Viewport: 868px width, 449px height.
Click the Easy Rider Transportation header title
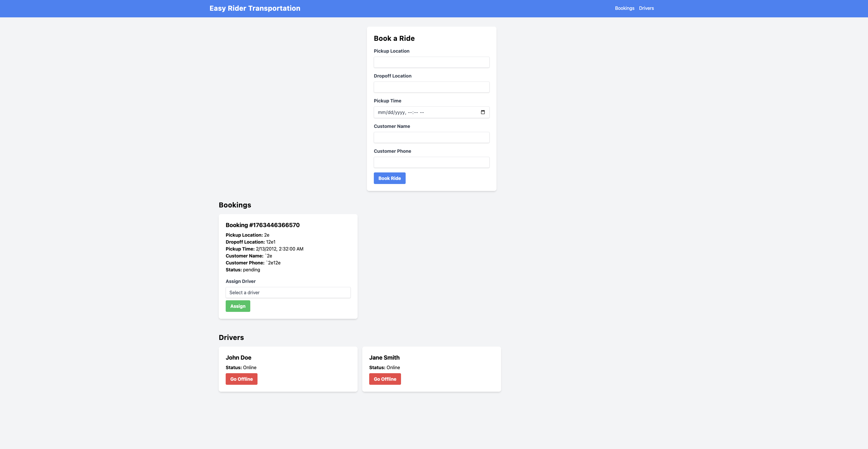pos(255,8)
